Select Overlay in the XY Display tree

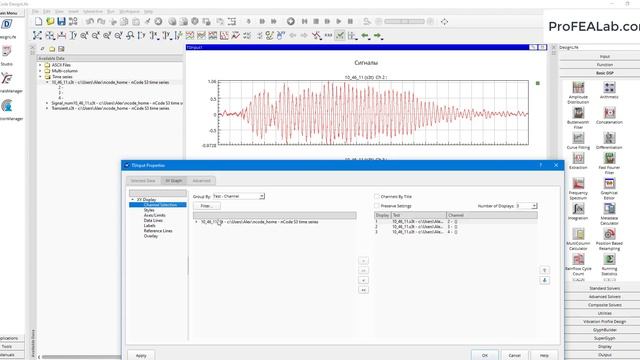151,236
